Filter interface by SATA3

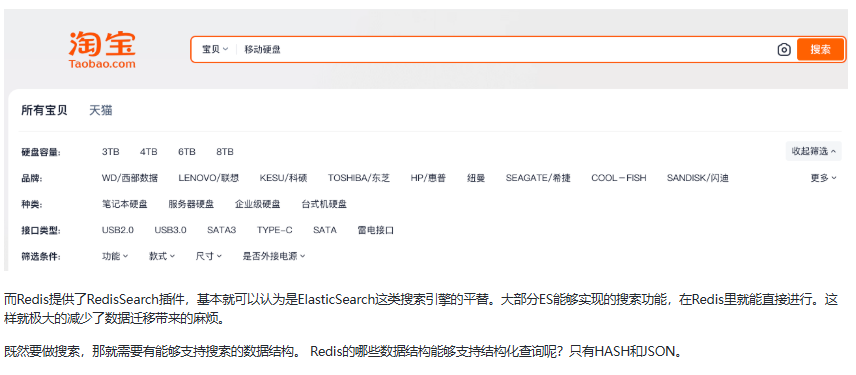point(222,230)
